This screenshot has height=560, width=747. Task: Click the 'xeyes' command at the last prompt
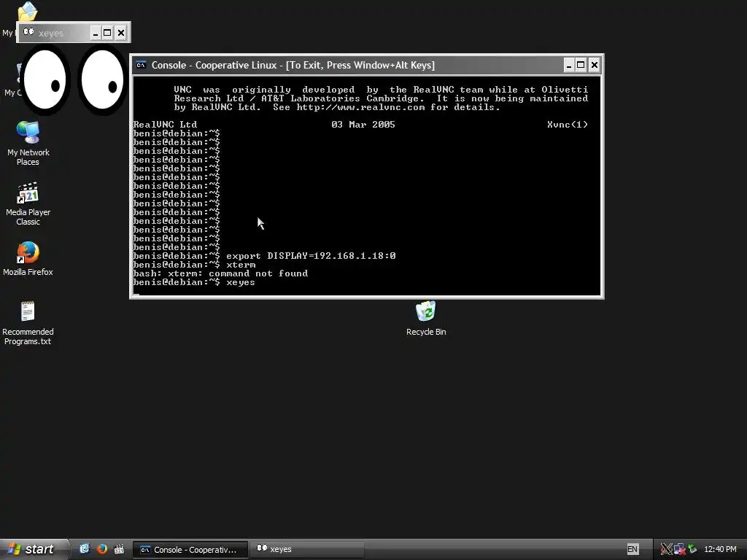click(x=241, y=282)
